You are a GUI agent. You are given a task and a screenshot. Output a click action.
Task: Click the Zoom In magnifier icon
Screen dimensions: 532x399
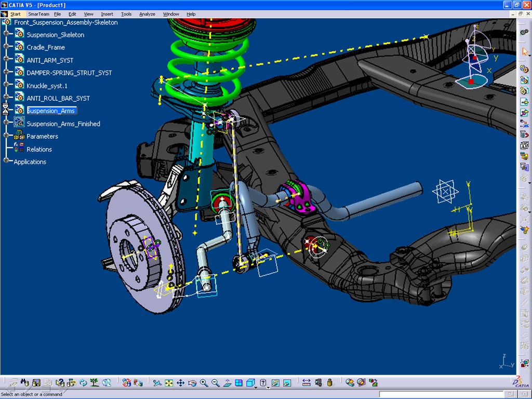[x=204, y=383]
